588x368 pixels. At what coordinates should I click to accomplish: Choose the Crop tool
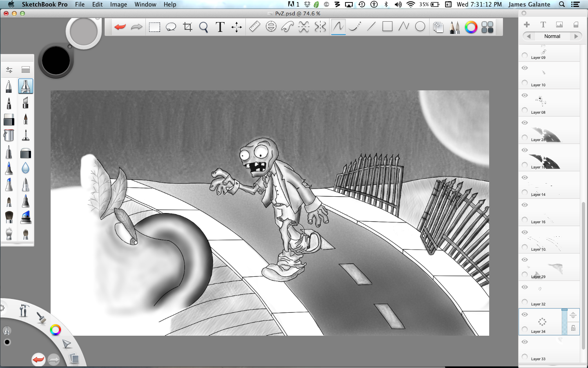tap(187, 27)
